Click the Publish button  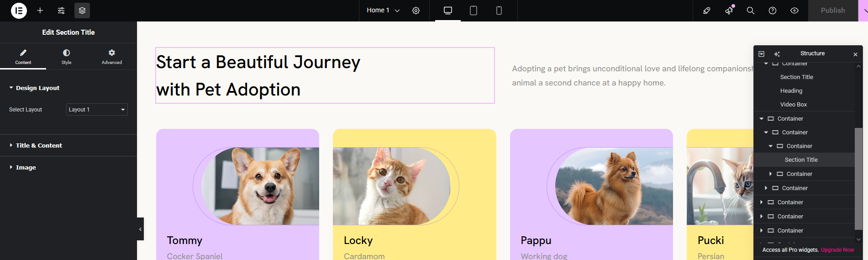tap(833, 11)
